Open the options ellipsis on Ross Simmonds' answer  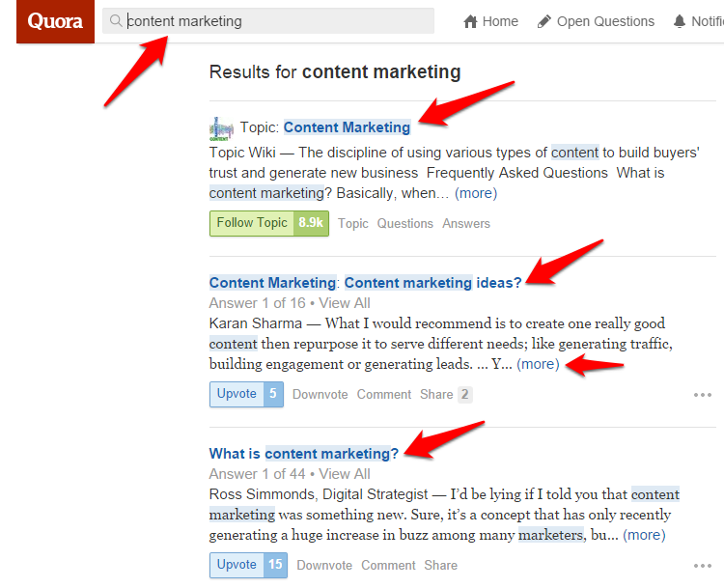(x=703, y=566)
